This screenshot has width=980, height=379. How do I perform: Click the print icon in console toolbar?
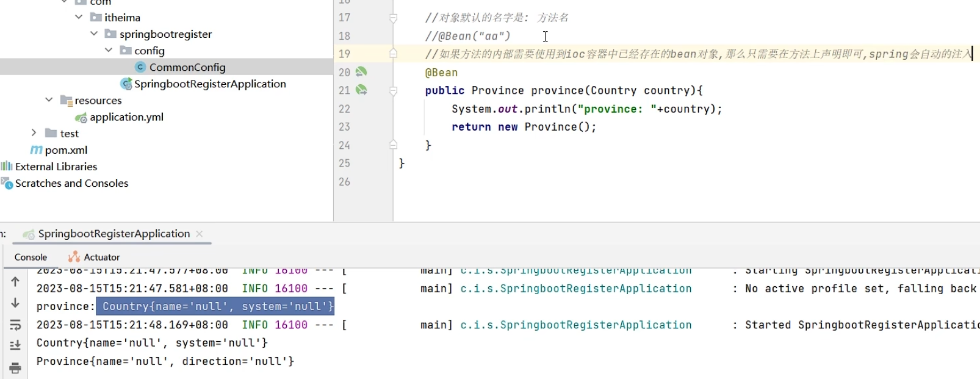[15, 367]
